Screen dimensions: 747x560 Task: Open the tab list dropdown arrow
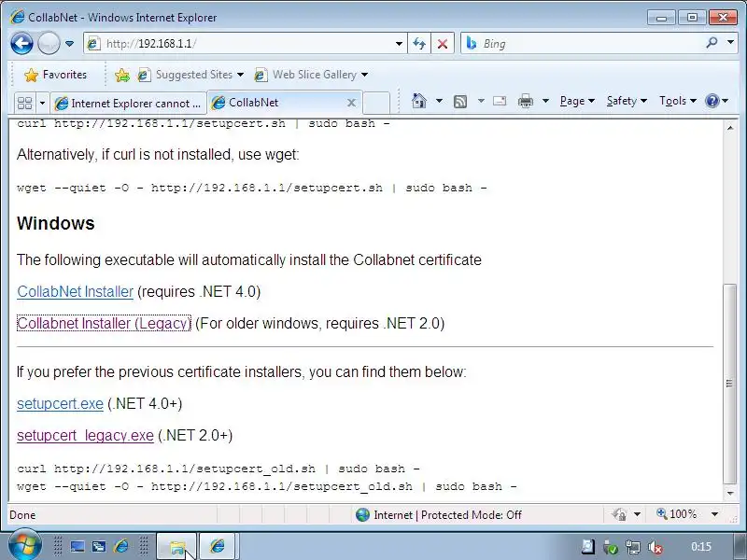(x=42, y=103)
